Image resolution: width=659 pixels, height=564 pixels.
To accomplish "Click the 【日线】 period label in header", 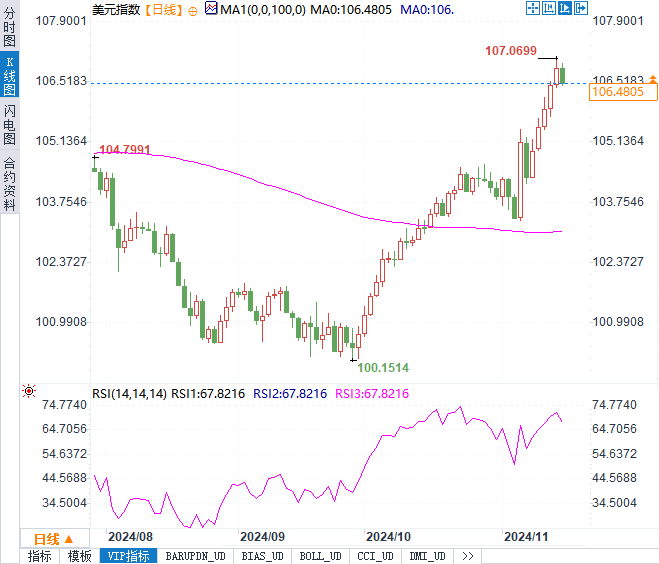I will tap(164, 9).
